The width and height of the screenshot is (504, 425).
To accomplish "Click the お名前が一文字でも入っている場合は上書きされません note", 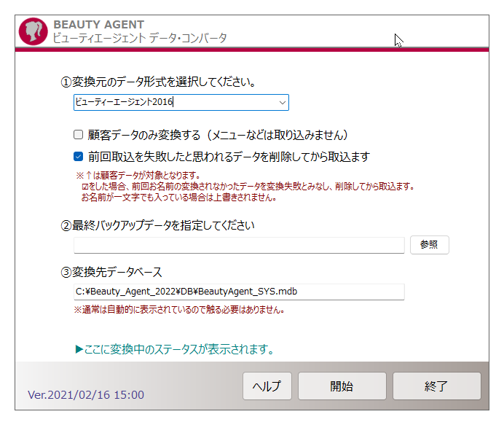I will point(178,198).
